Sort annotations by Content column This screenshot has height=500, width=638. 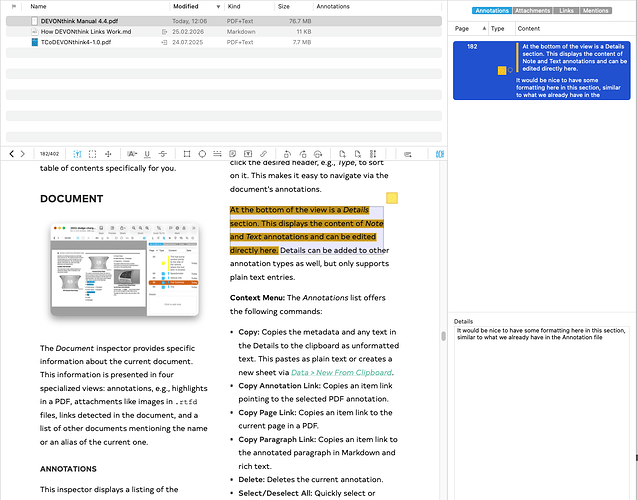point(529,28)
